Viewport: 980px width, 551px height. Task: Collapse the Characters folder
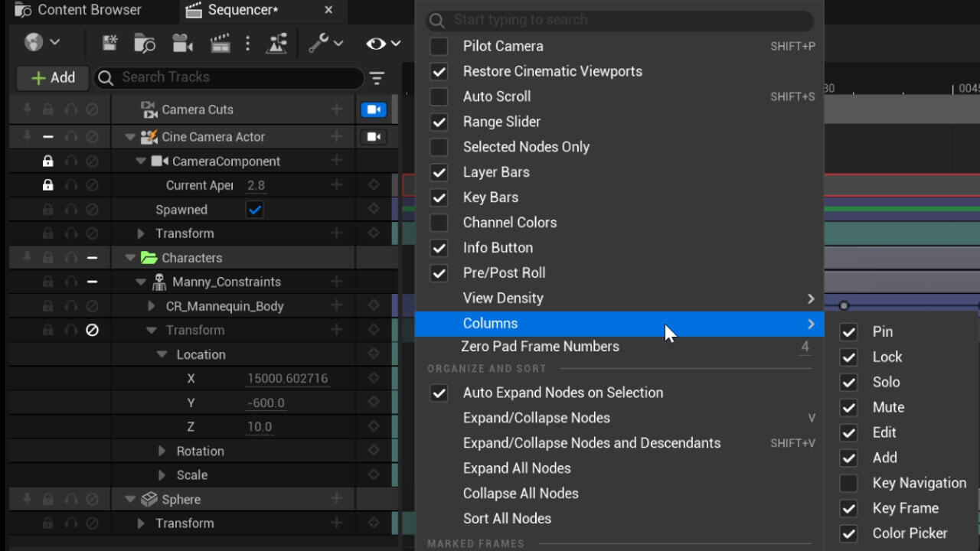[x=129, y=258]
